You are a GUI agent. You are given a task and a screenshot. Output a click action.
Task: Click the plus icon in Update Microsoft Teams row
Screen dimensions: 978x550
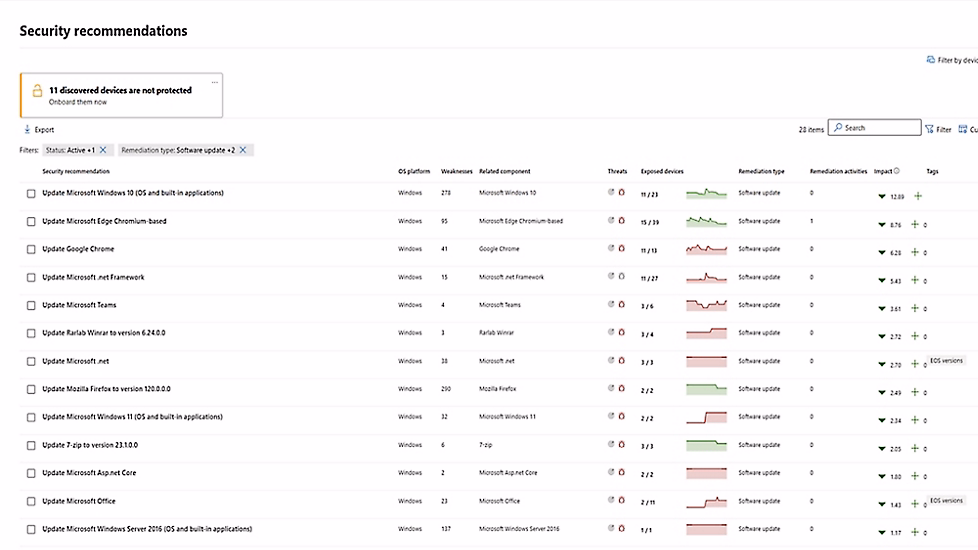click(915, 308)
